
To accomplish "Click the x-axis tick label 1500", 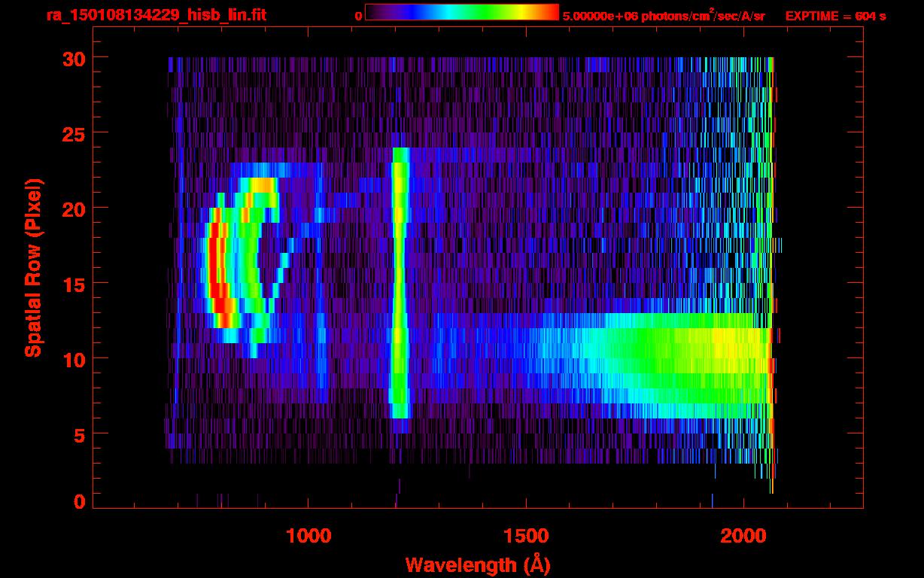I will 526,537.
